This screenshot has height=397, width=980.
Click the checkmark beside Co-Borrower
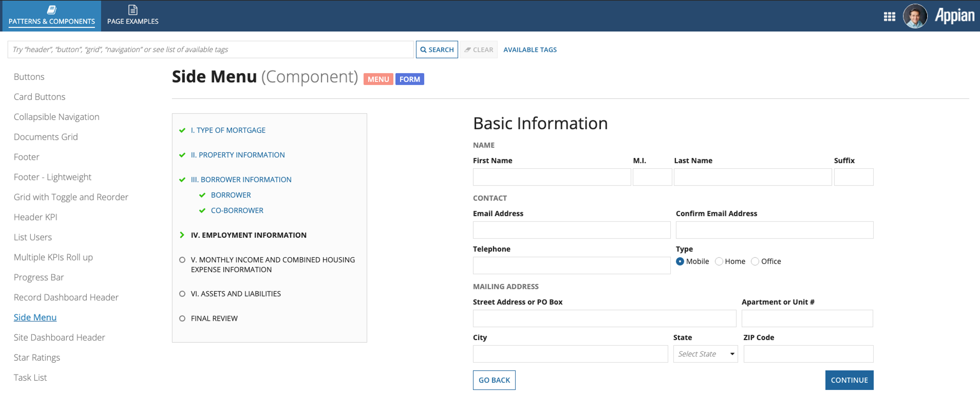(x=202, y=211)
